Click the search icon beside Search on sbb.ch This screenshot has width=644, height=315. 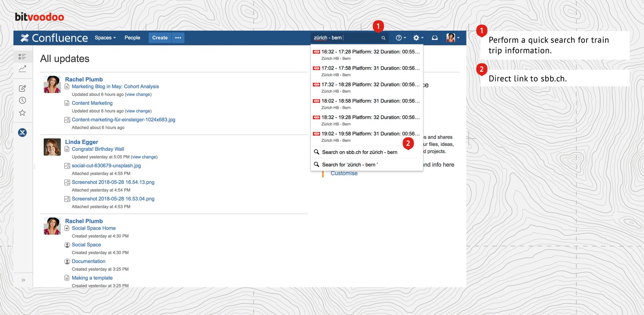tap(316, 152)
